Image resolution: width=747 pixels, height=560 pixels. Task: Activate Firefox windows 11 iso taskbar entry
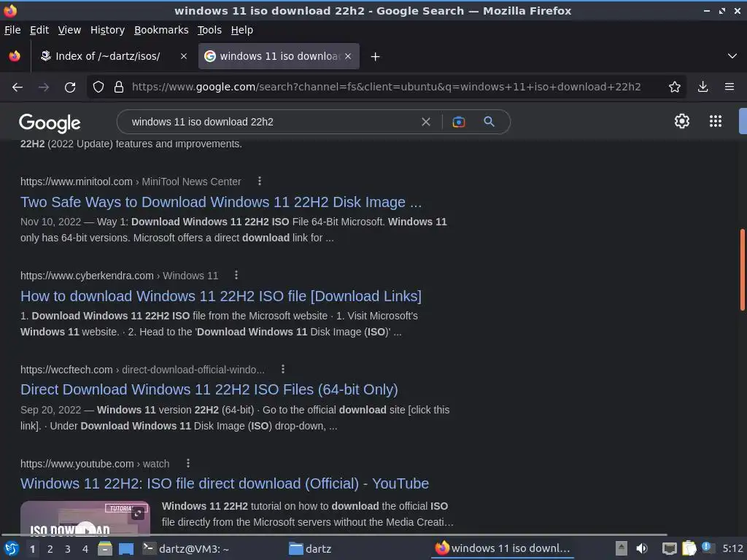[503, 549]
